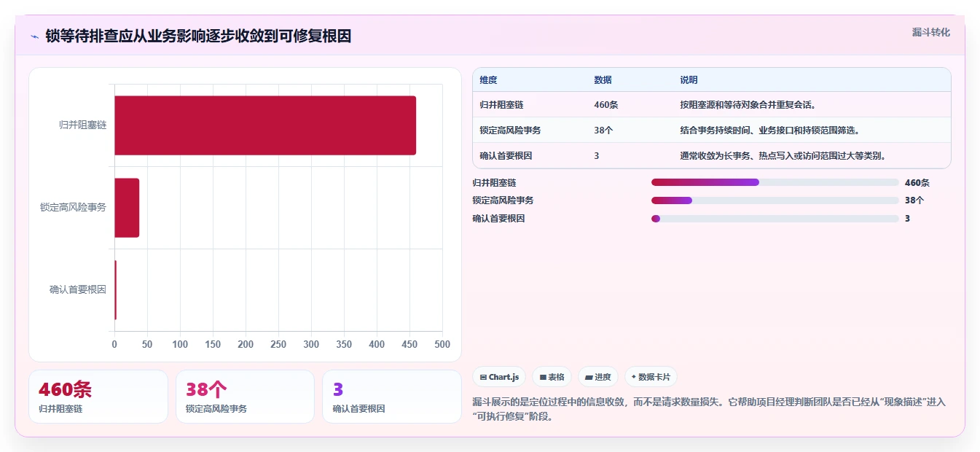
Task: Select the 38个 cell in the table
Action: [x=603, y=130]
